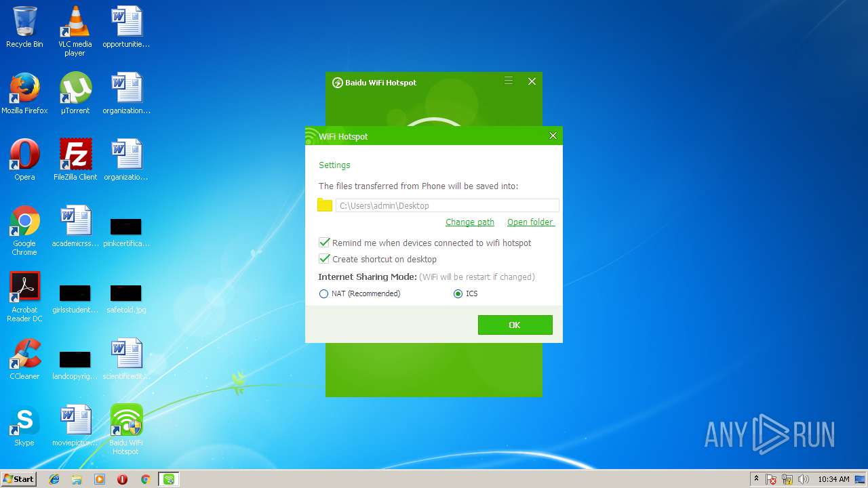The width and height of the screenshot is (868, 488).
Task: Open Windows Explorer taskbar icon
Action: (x=77, y=479)
